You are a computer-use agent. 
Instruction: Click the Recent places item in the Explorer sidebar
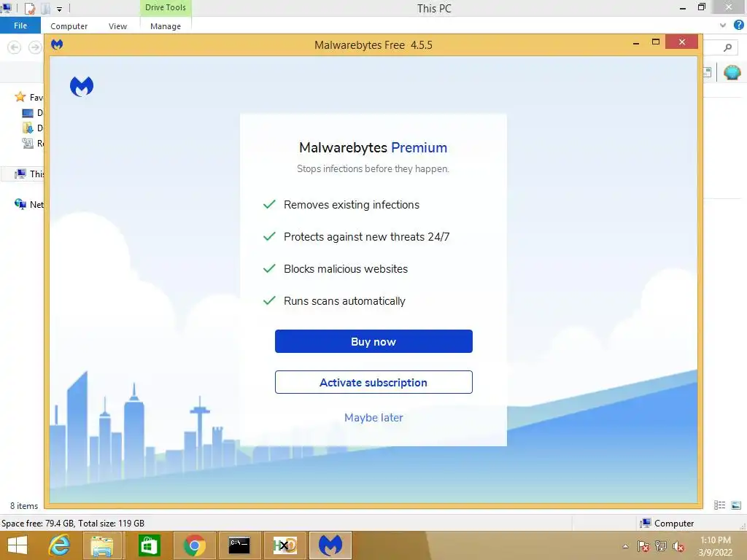pyautogui.click(x=32, y=143)
